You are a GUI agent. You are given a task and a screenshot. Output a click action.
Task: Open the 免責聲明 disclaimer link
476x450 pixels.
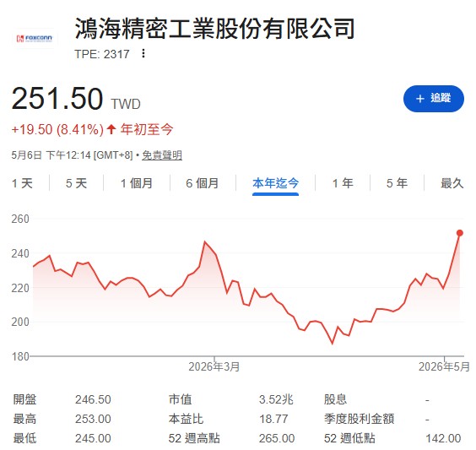pos(162,155)
